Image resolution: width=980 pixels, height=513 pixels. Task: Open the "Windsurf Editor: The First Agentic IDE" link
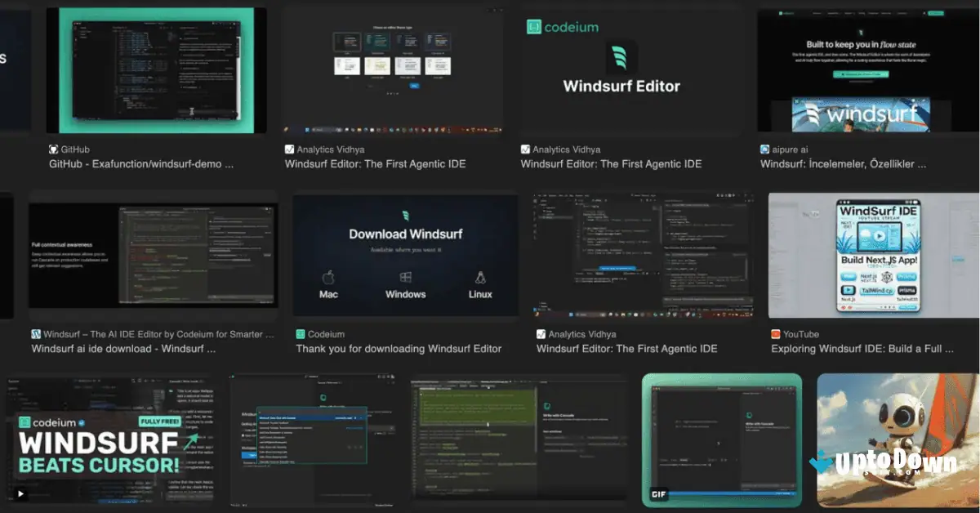click(x=376, y=163)
